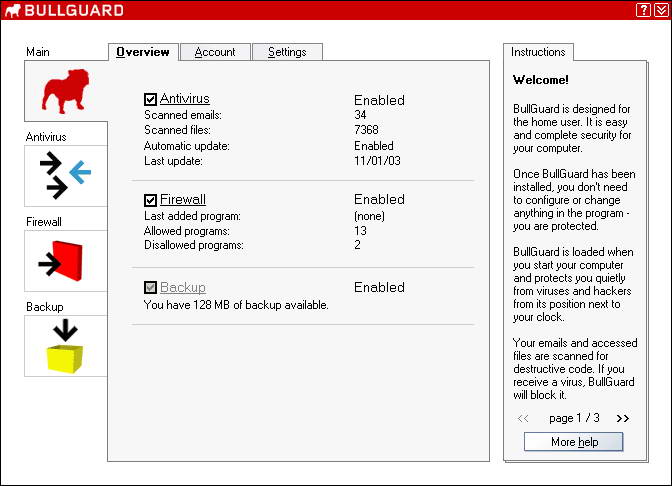Click the 'page 1 / 3' indicator
Viewport: 672px width, 486px height.
coord(574,418)
